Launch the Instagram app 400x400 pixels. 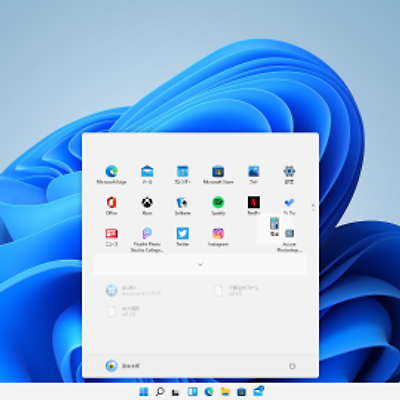tap(218, 237)
